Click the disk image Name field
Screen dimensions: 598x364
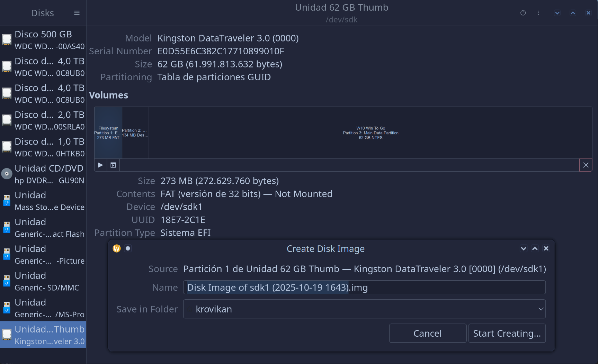point(364,287)
